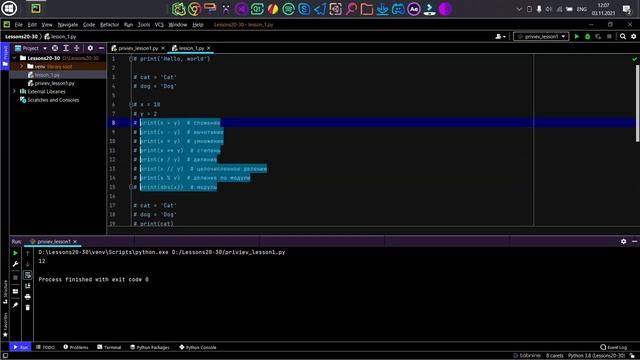
Task: Open the Refactor menu
Action: [x=110, y=25]
